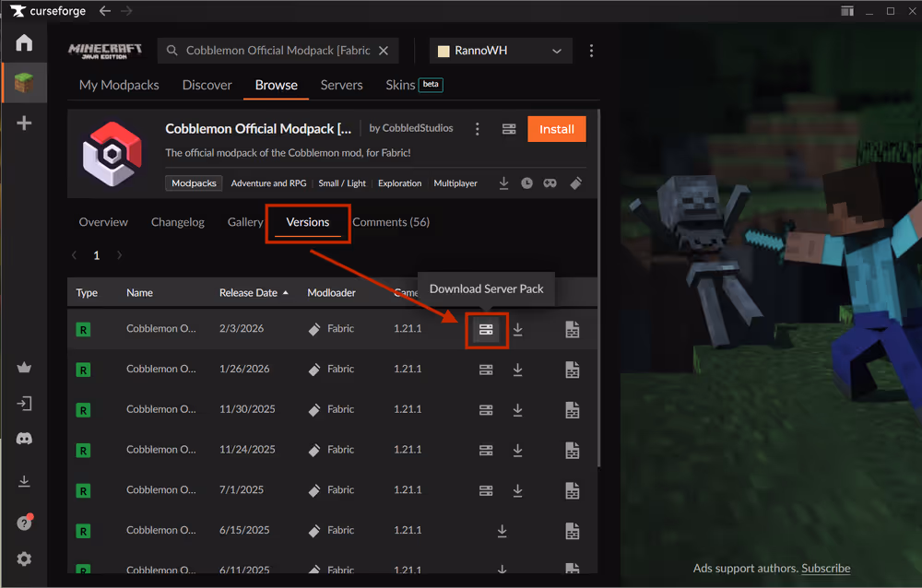Add a new game with plus icon
922x588 pixels.
pyautogui.click(x=24, y=123)
